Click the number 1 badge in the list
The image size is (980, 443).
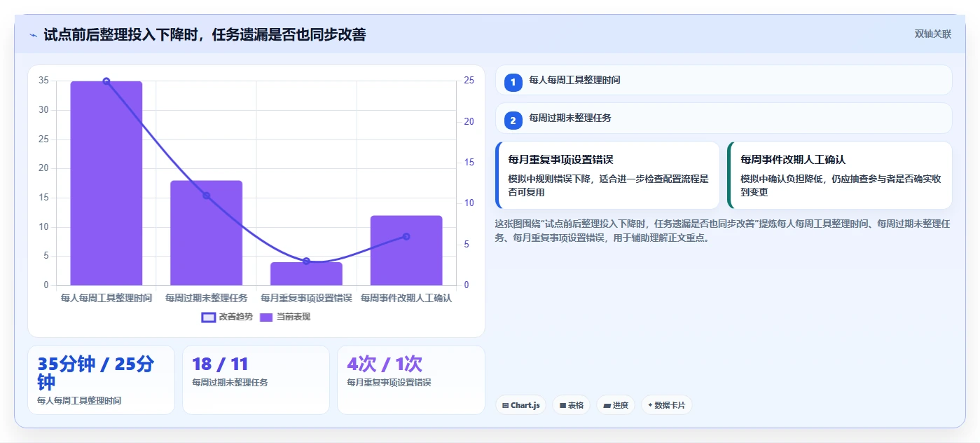tap(513, 82)
